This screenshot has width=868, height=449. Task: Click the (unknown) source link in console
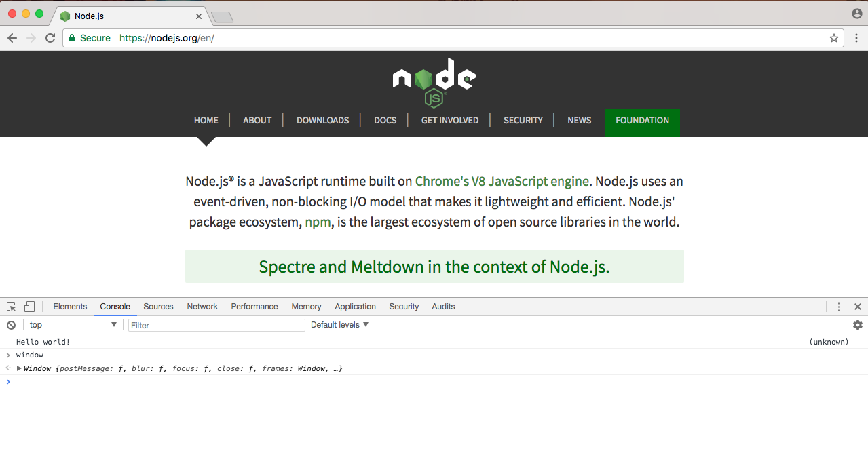click(829, 342)
